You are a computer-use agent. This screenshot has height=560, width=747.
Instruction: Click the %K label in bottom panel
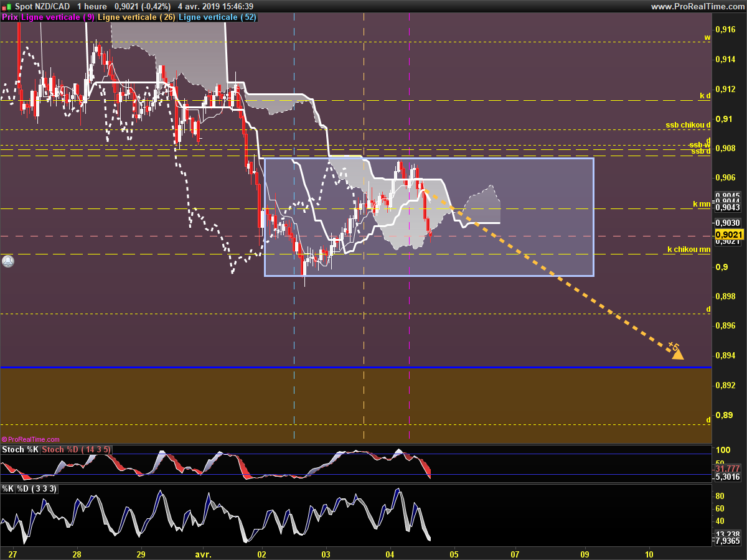[x=7, y=489]
